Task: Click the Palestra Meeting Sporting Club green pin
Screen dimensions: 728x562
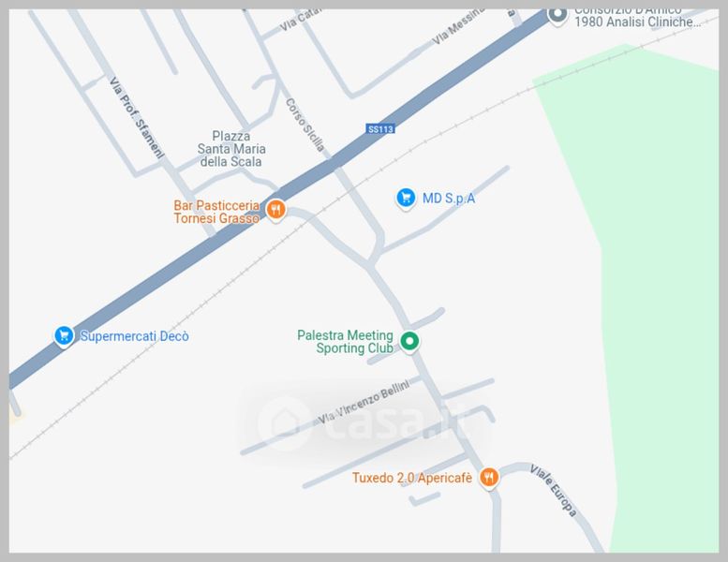Action: (409, 342)
